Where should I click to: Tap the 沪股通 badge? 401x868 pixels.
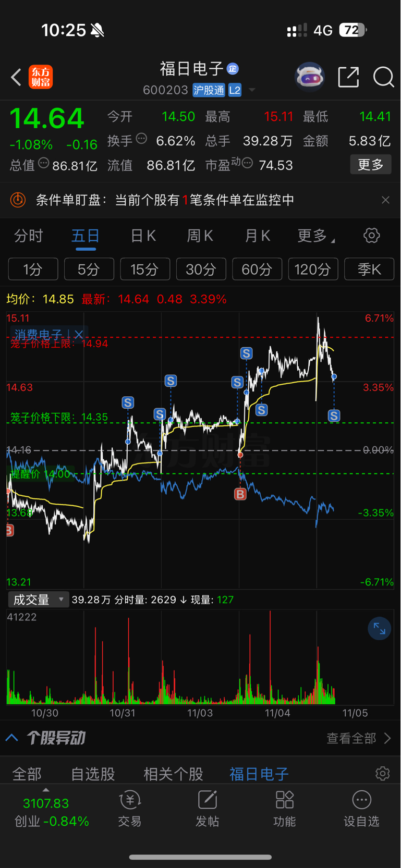209,90
